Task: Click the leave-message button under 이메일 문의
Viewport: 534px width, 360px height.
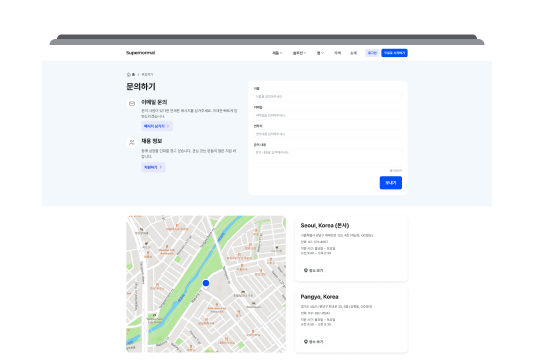Action: click(157, 126)
